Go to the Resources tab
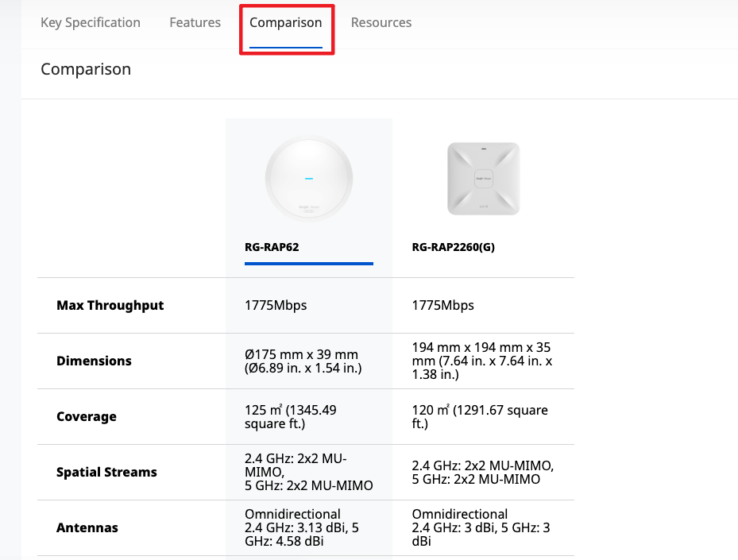 point(381,22)
